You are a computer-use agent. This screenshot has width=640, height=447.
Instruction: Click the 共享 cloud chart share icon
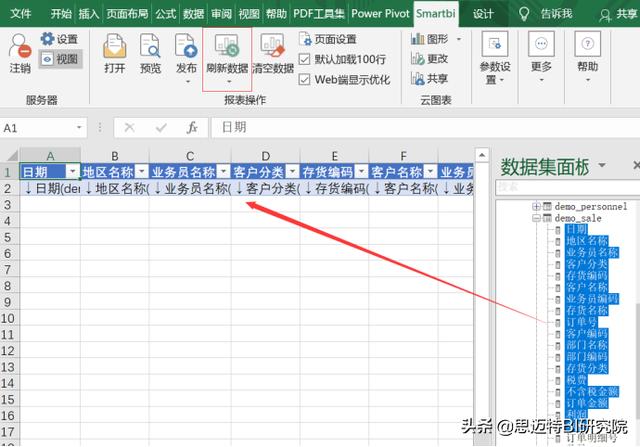418,78
